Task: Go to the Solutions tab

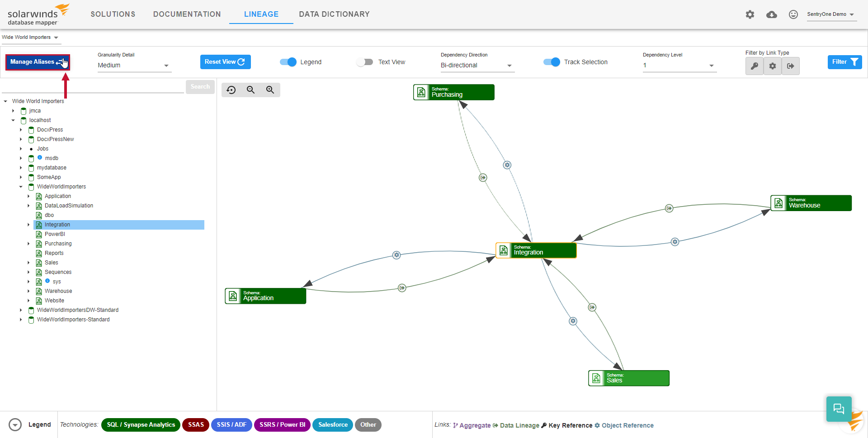Action: tap(113, 14)
